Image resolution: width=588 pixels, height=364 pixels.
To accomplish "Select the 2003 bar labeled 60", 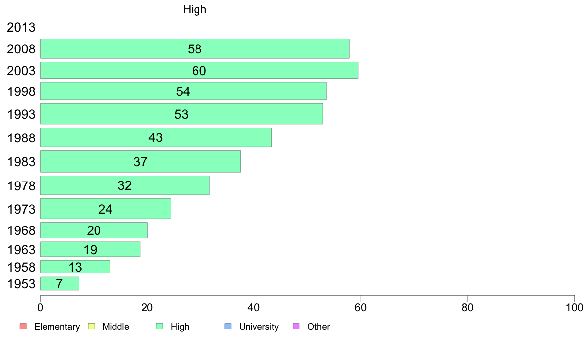I will 199,70.
